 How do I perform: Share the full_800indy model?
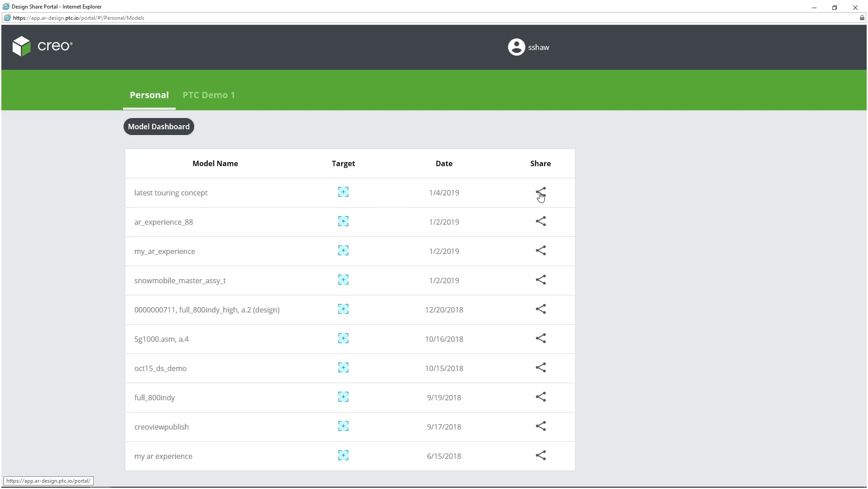[x=540, y=397]
